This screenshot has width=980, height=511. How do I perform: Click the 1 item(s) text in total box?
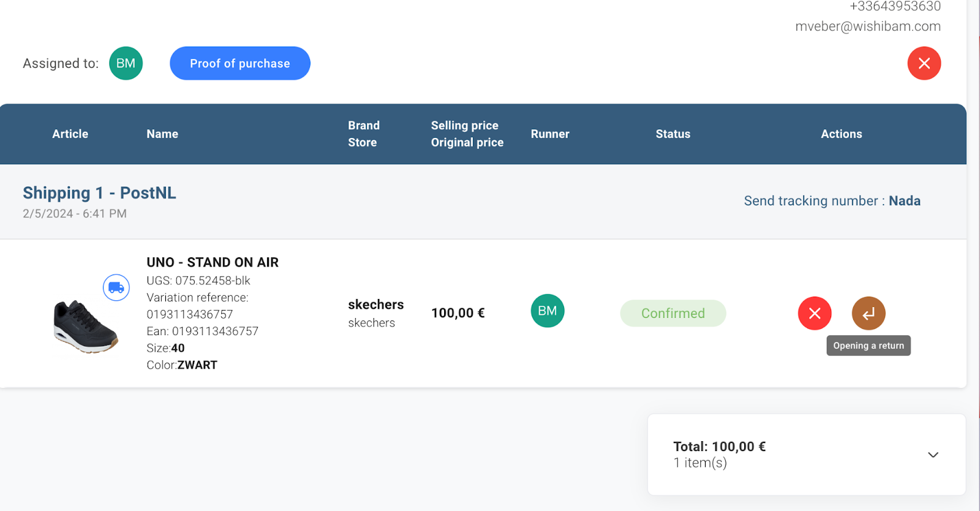tap(700, 463)
